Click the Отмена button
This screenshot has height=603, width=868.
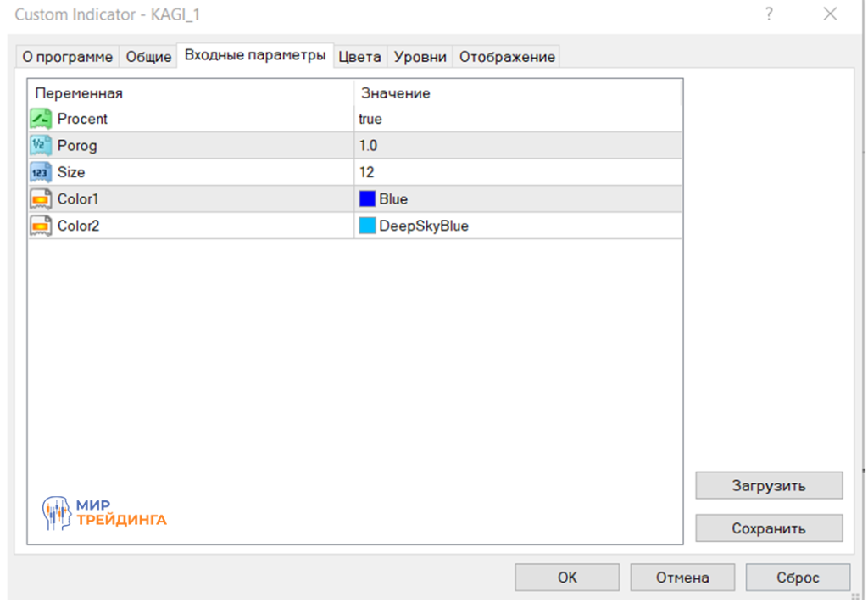pos(682,578)
